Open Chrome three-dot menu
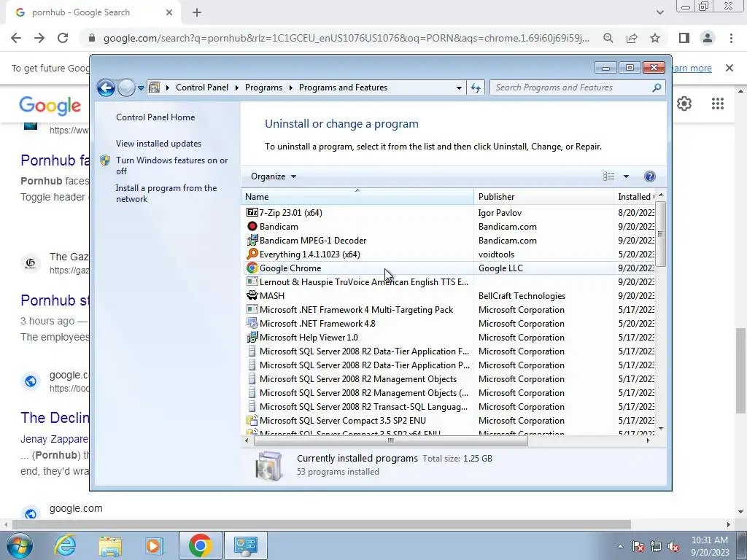Image resolution: width=747 pixels, height=560 pixels. pyautogui.click(x=731, y=38)
